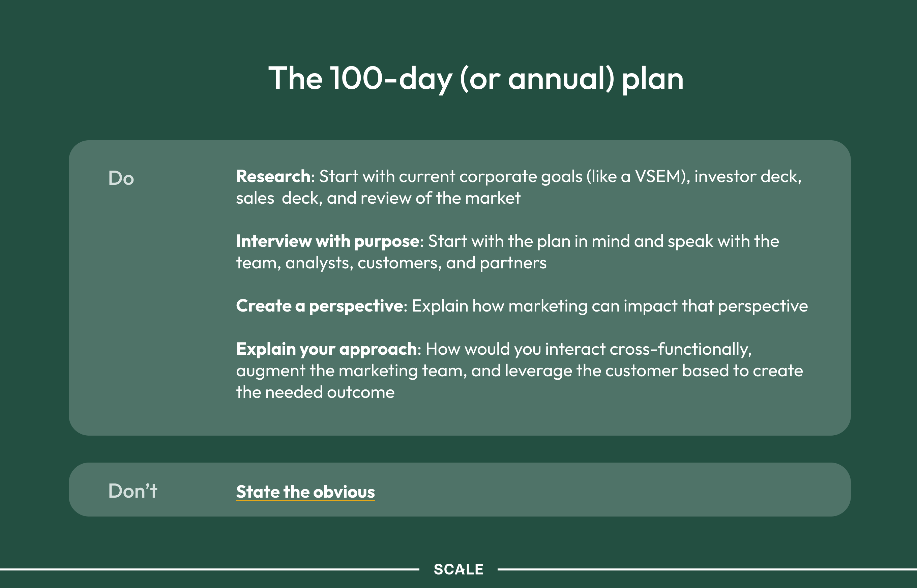Click the word 'cross-functionally'

[680, 349]
